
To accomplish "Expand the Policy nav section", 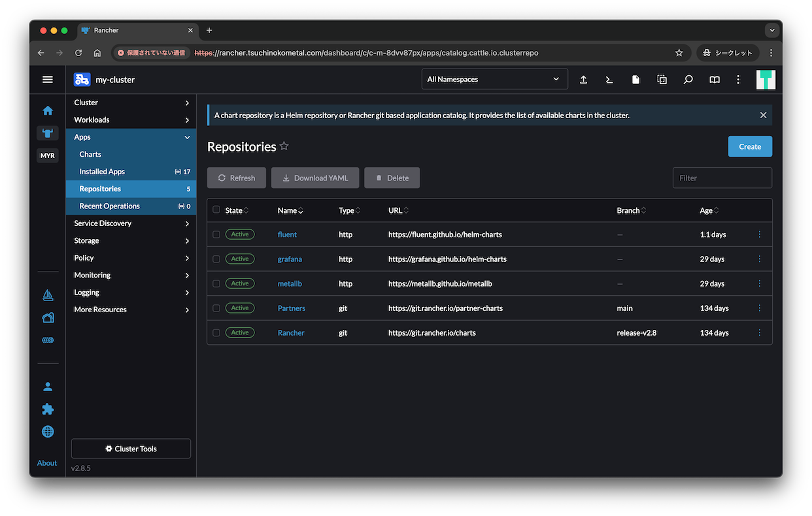I will (x=131, y=258).
